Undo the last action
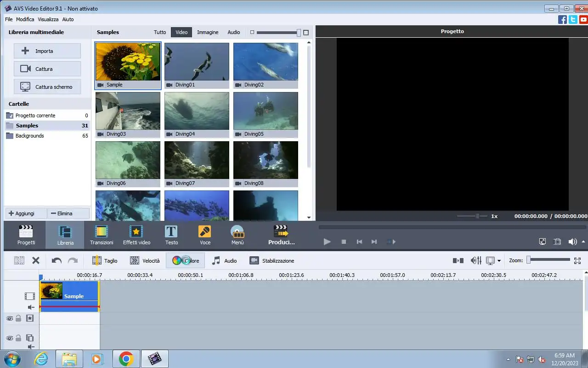This screenshot has width=588, height=368. (x=57, y=260)
